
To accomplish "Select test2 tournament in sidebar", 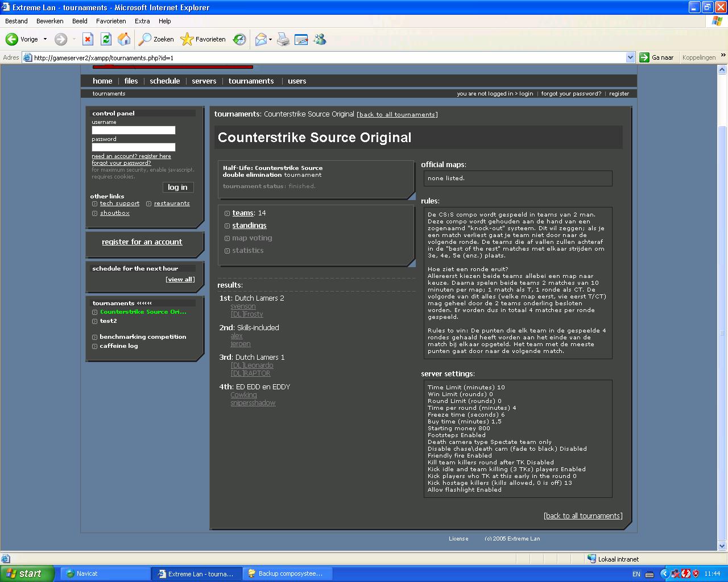I will pos(108,321).
